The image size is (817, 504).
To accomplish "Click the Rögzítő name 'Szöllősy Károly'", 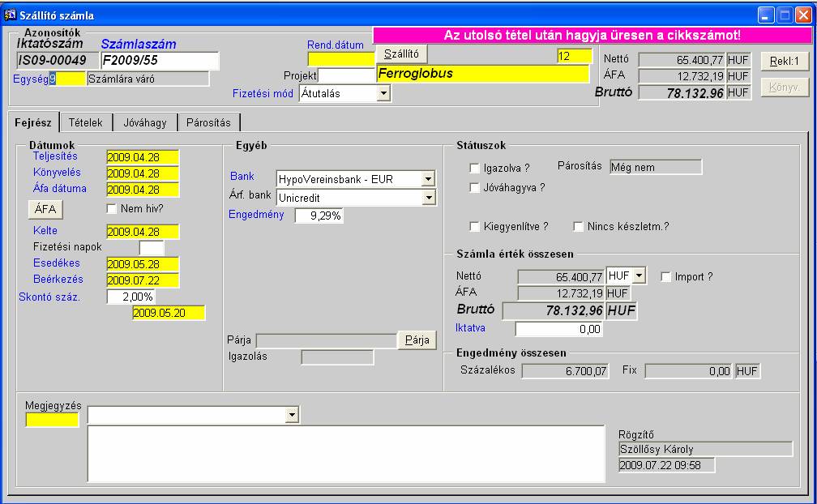I will [x=706, y=450].
